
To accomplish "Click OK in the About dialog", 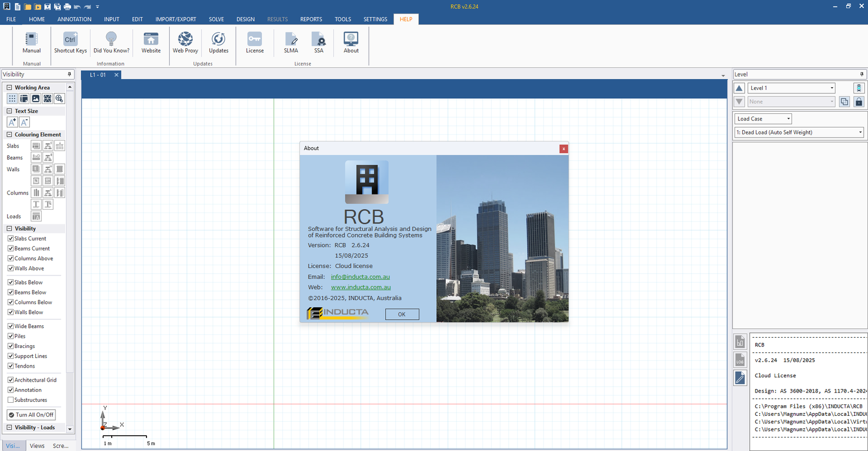I will pyautogui.click(x=402, y=314).
